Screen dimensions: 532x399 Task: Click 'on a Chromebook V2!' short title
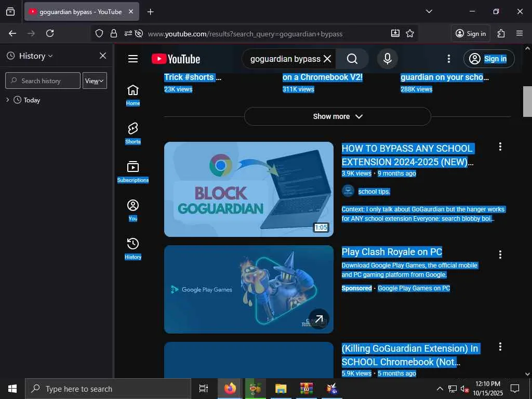pos(323,77)
